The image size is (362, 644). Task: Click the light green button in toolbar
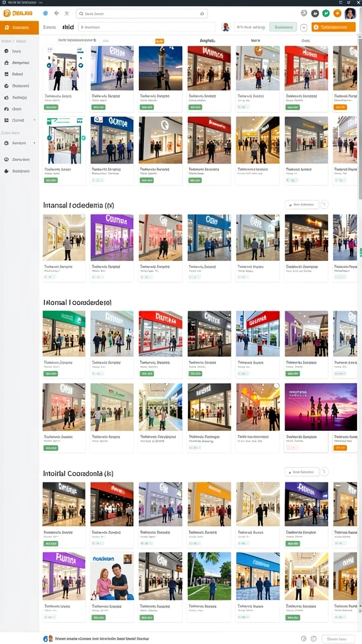coord(283,27)
